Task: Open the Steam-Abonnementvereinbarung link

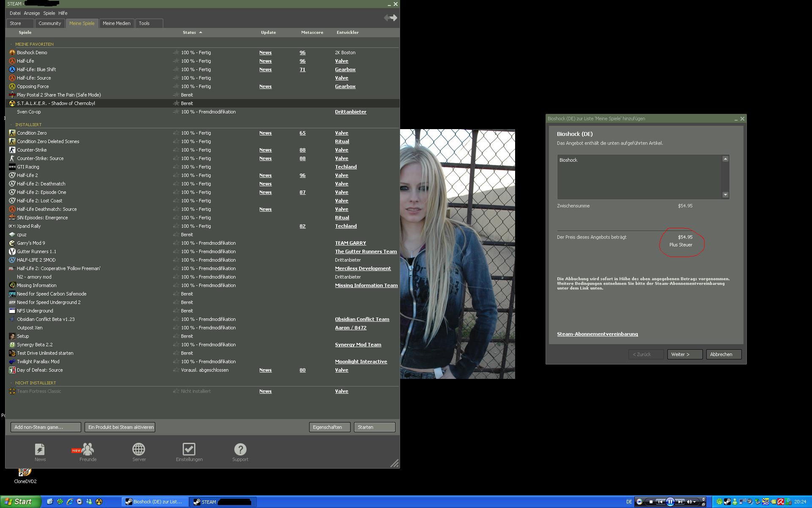Action: [597, 334]
